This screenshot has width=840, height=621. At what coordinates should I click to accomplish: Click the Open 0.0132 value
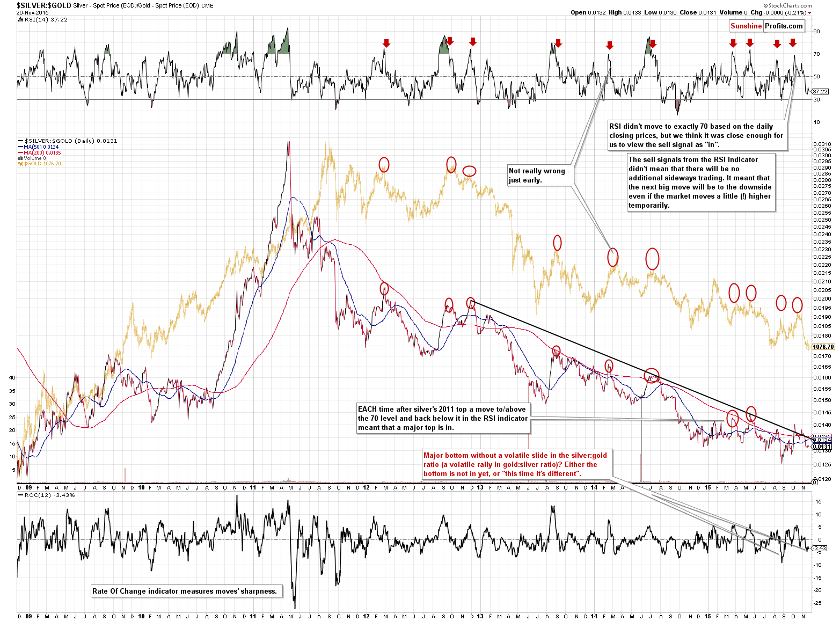click(588, 12)
